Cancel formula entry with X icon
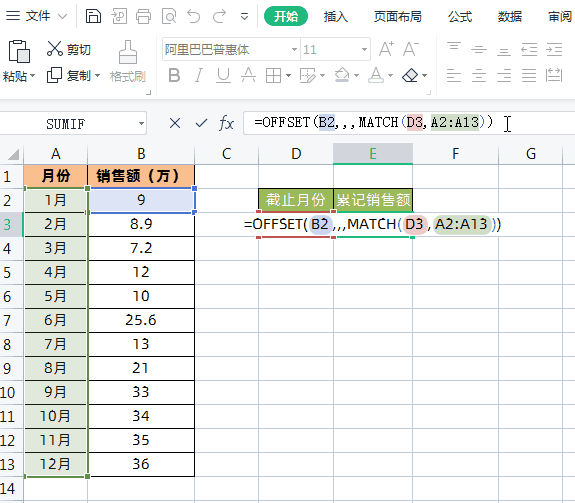 tap(175, 123)
